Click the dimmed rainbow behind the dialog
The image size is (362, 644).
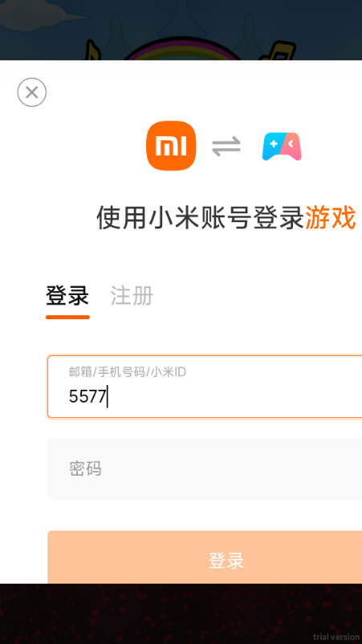[184, 51]
